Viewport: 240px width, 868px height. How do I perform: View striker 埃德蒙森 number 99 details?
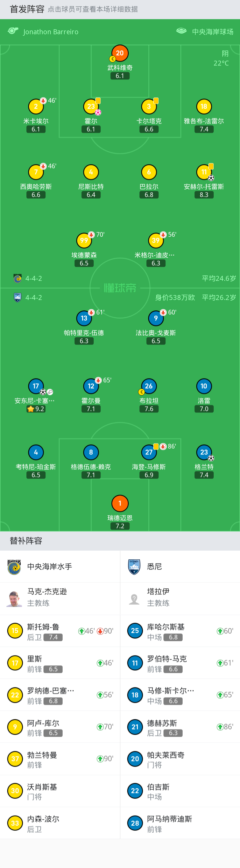click(84, 240)
